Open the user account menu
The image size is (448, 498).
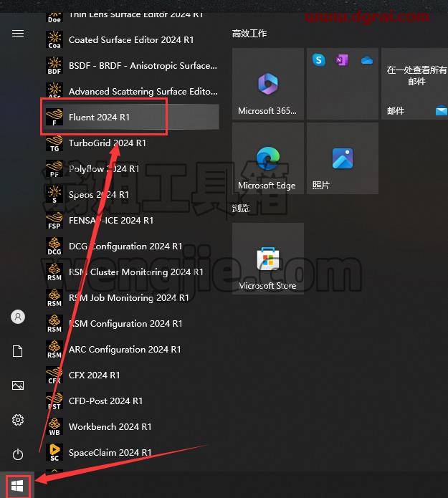point(18,317)
